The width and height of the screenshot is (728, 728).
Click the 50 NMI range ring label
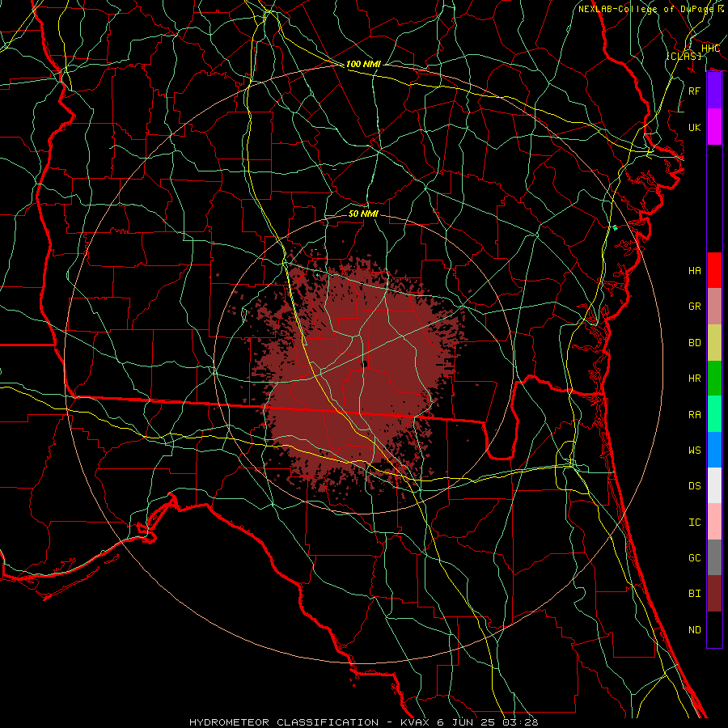[363, 214]
